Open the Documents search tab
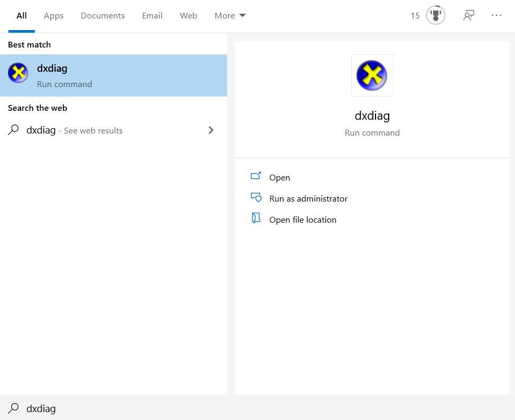The width and height of the screenshot is (515, 420). point(102,16)
